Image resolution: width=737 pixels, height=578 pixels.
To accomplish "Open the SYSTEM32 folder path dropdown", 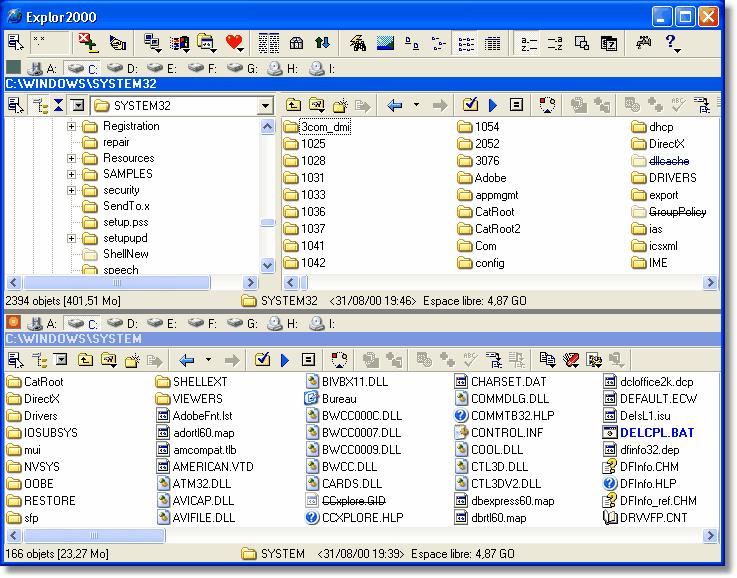I will coord(265,106).
